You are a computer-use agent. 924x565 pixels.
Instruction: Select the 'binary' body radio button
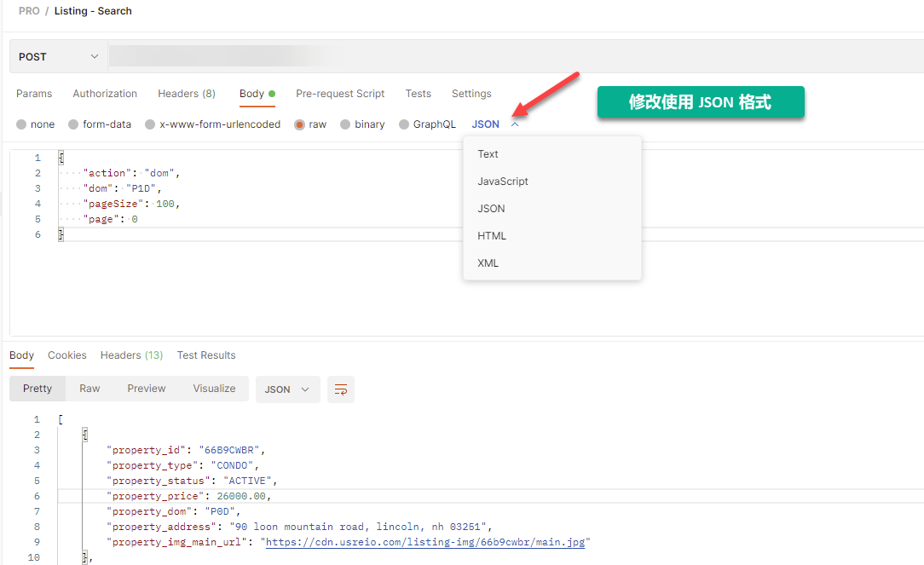[x=345, y=124]
